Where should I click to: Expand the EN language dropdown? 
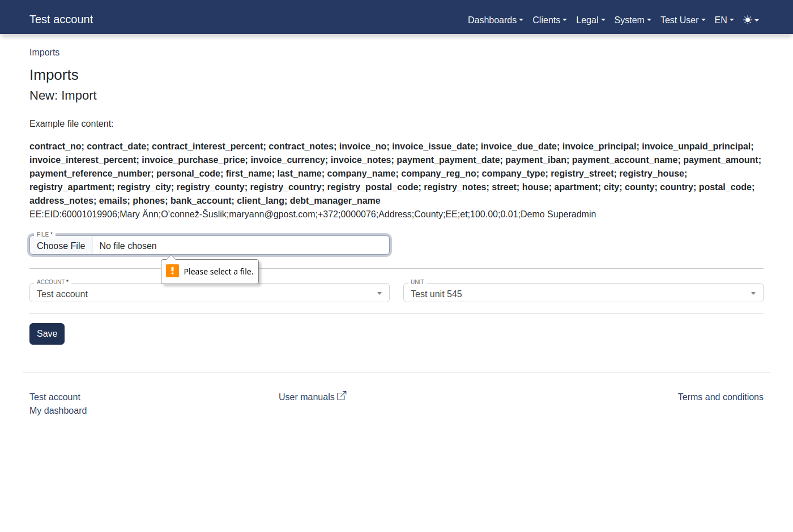tap(723, 20)
